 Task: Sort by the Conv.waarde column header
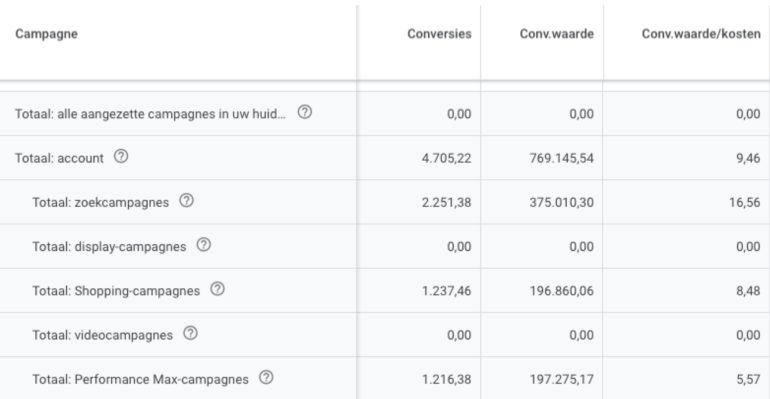(x=557, y=34)
